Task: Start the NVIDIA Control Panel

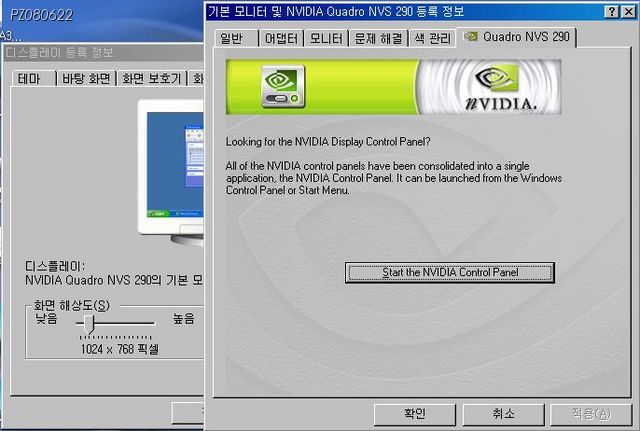Action: pyautogui.click(x=449, y=273)
